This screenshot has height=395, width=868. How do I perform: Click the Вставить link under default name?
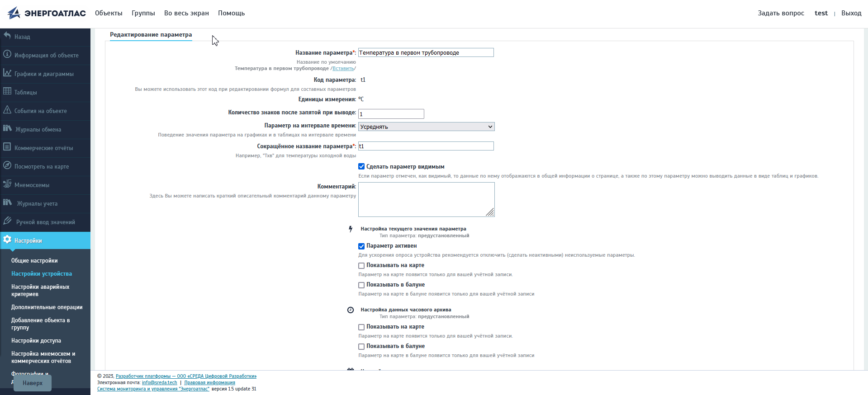tap(343, 69)
